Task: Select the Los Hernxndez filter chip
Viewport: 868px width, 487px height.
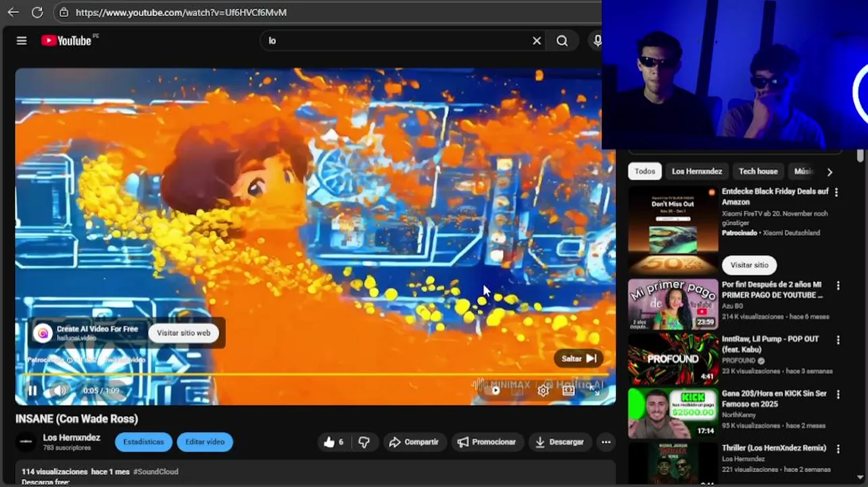Action: [x=697, y=171]
